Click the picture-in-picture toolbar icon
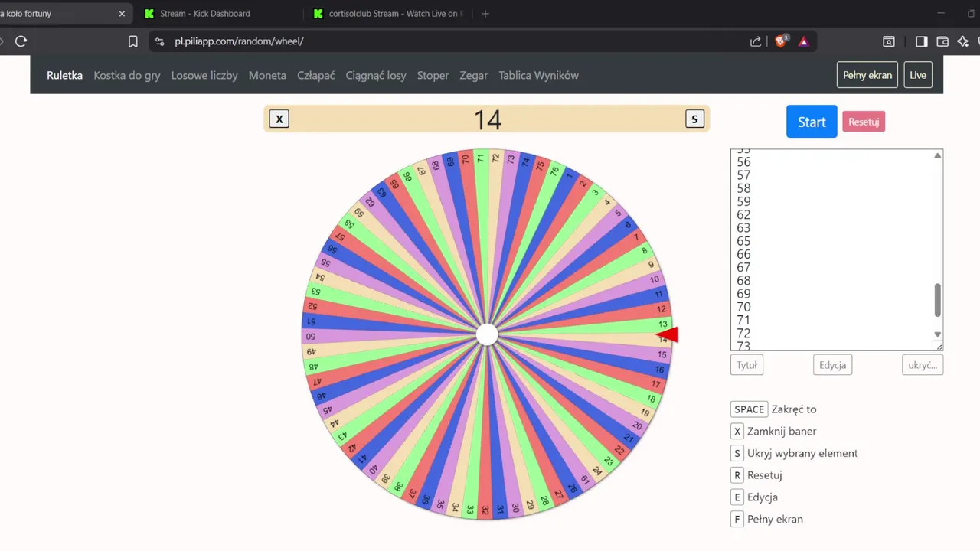Viewport: 980px width, 551px height. 889,41
